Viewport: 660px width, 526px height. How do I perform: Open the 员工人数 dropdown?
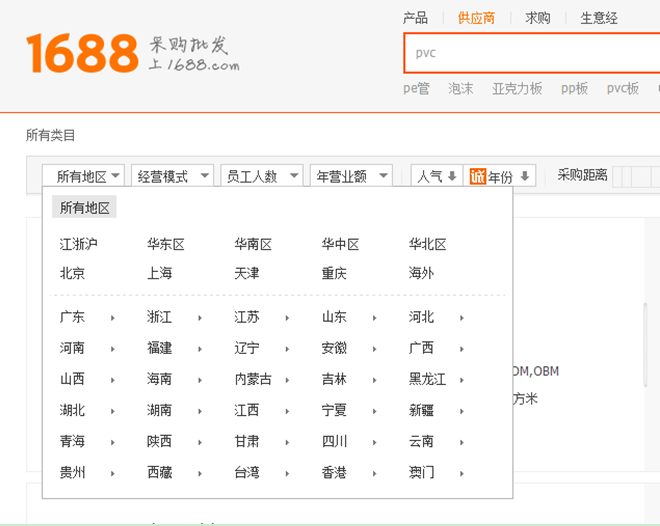[262, 176]
